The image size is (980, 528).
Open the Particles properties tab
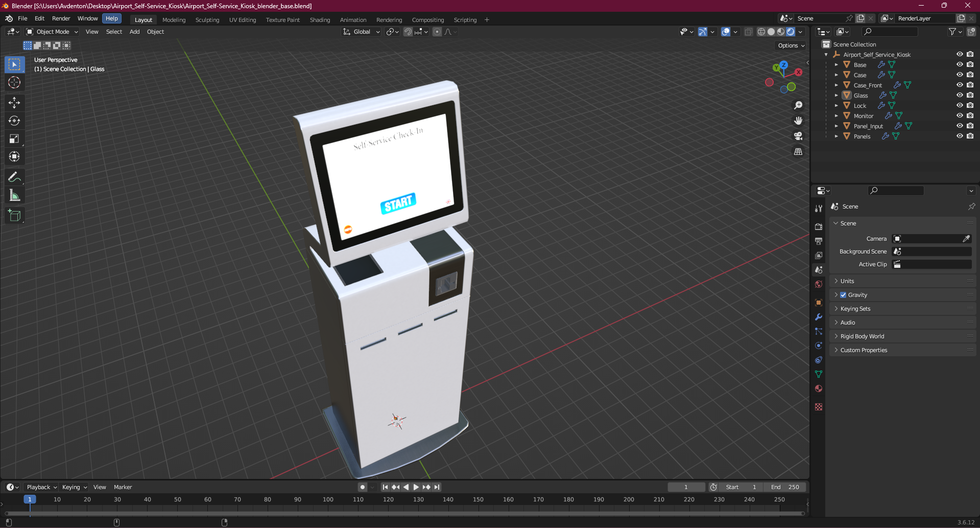(x=819, y=331)
